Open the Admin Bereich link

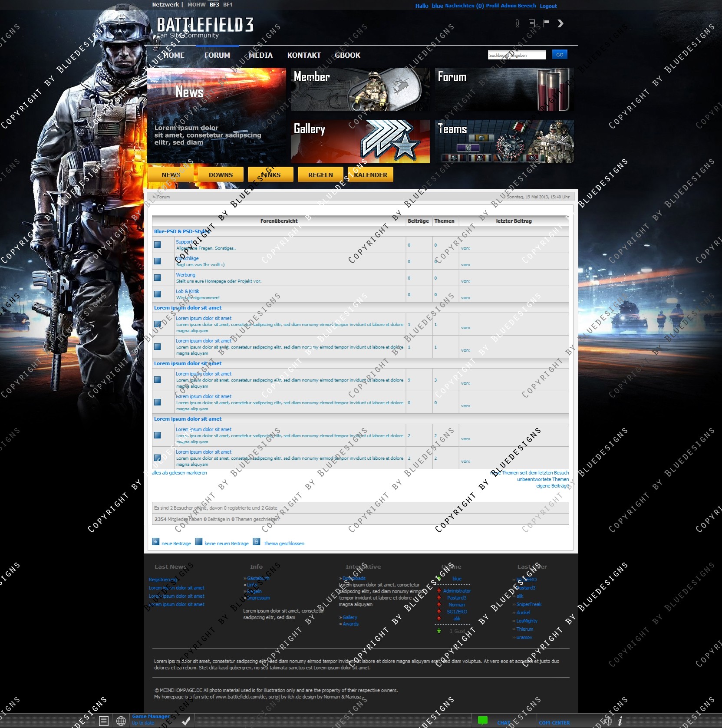[518, 6]
